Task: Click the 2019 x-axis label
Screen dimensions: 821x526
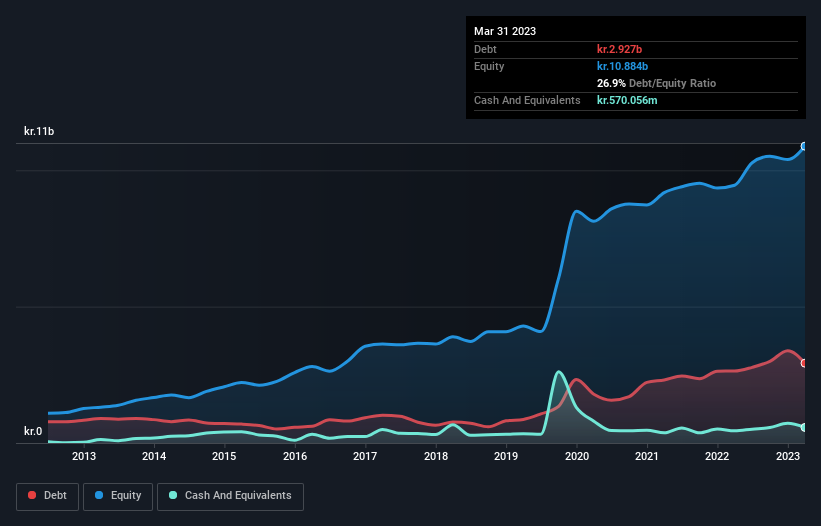Action: (506, 456)
